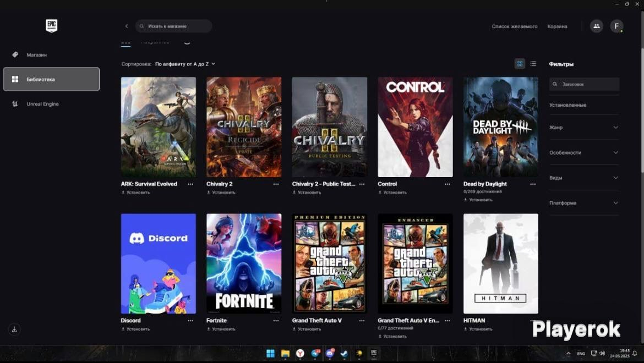
Task: Click the downloads icon at the sidebar bottom
Action: [x=14, y=329]
